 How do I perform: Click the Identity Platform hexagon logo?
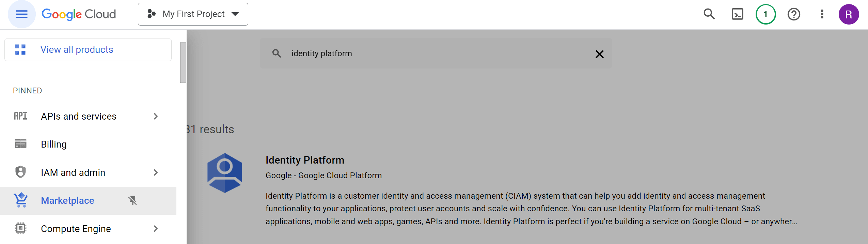[225, 173]
